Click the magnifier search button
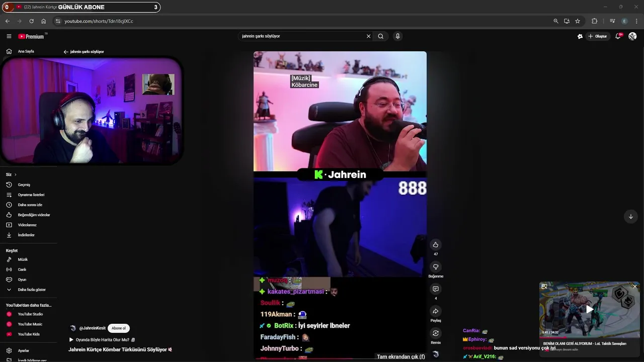This screenshot has height=362, width=644. click(381, 36)
